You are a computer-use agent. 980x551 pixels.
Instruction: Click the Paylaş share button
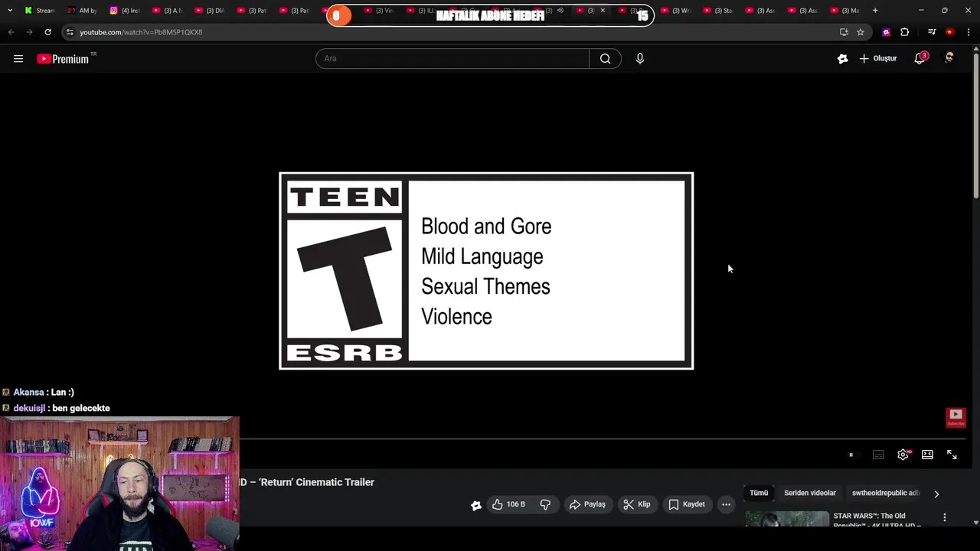coord(587,504)
